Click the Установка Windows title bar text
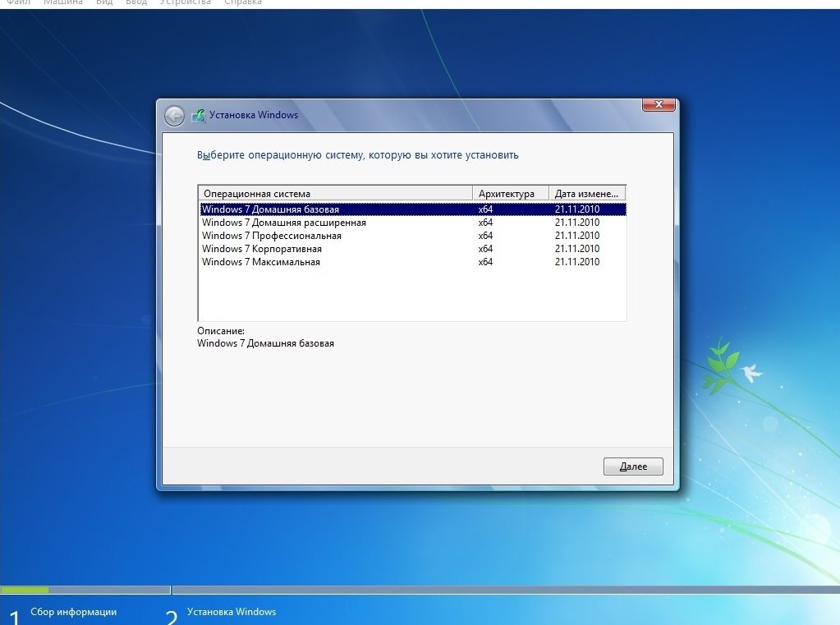 [x=254, y=115]
